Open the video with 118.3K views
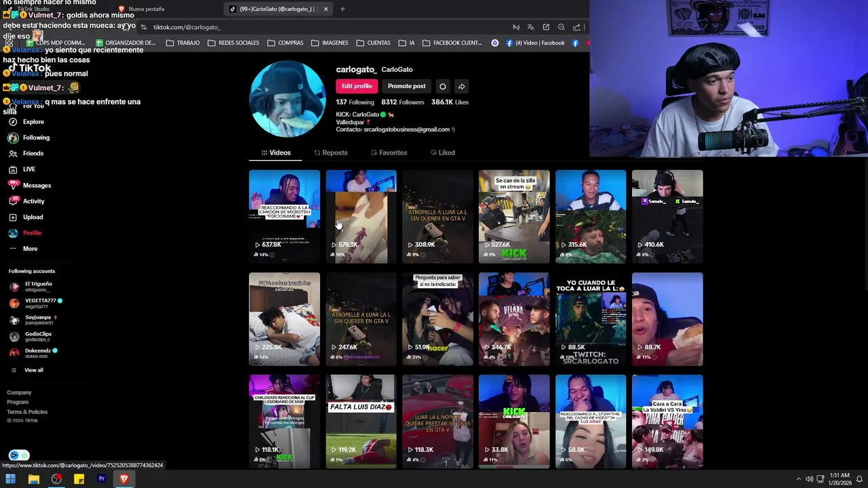This screenshot has height=488, width=868. tap(437, 422)
